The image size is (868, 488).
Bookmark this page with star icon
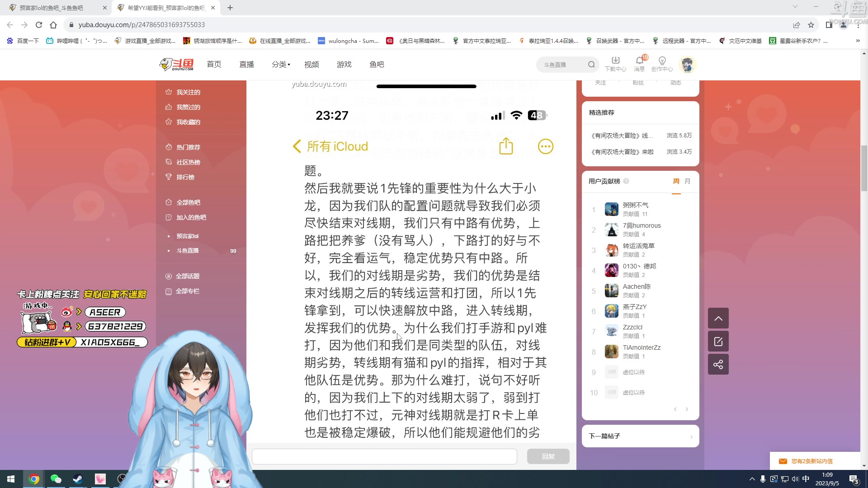pos(811,25)
